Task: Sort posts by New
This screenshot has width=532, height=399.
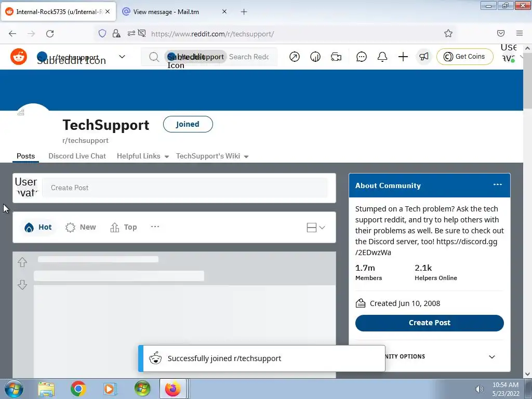Action: (x=81, y=228)
